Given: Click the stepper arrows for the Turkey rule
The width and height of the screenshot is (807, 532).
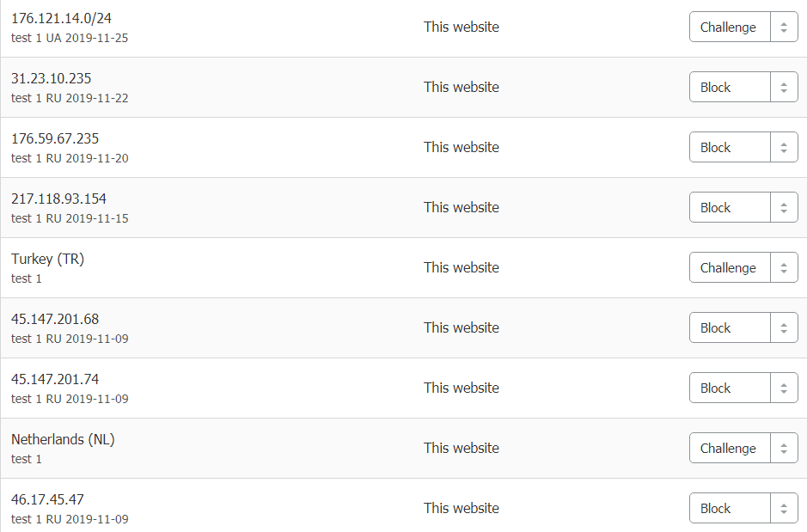Looking at the screenshot, I should click(x=784, y=268).
